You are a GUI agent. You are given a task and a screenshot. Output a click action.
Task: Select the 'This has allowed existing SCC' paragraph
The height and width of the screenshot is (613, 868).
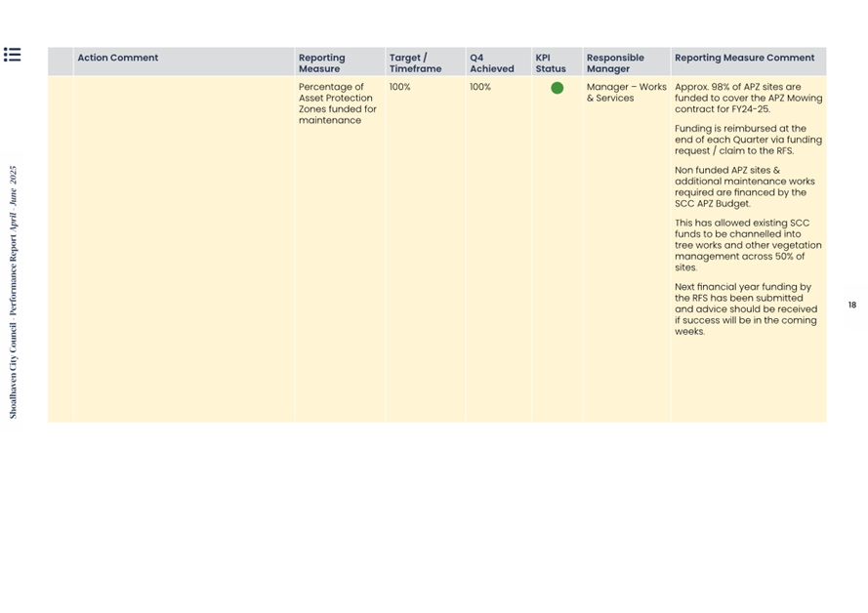pyautogui.click(x=747, y=245)
